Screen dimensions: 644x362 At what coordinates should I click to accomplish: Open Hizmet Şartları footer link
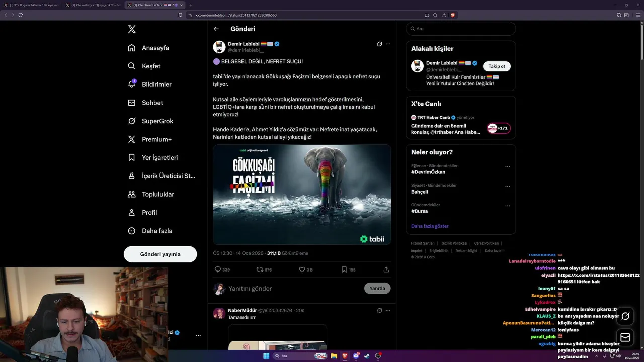pos(423,243)
